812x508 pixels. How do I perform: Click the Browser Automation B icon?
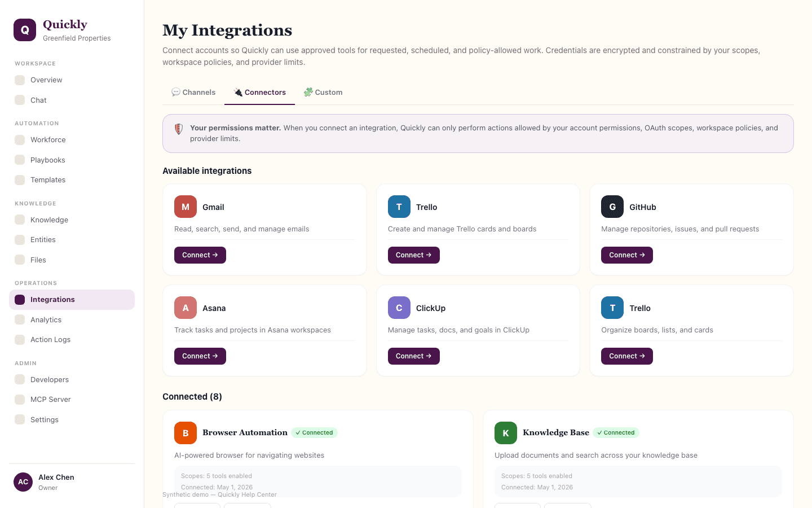point(186,433)
